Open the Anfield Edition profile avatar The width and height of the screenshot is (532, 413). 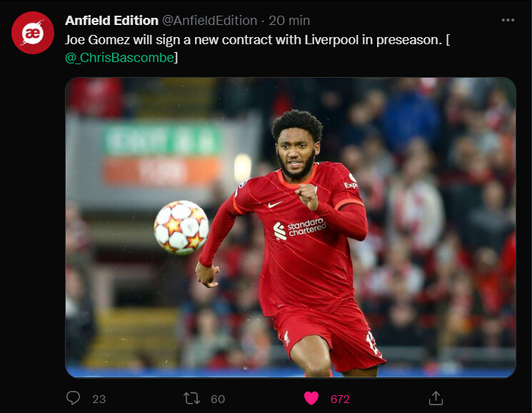point(33,33)
